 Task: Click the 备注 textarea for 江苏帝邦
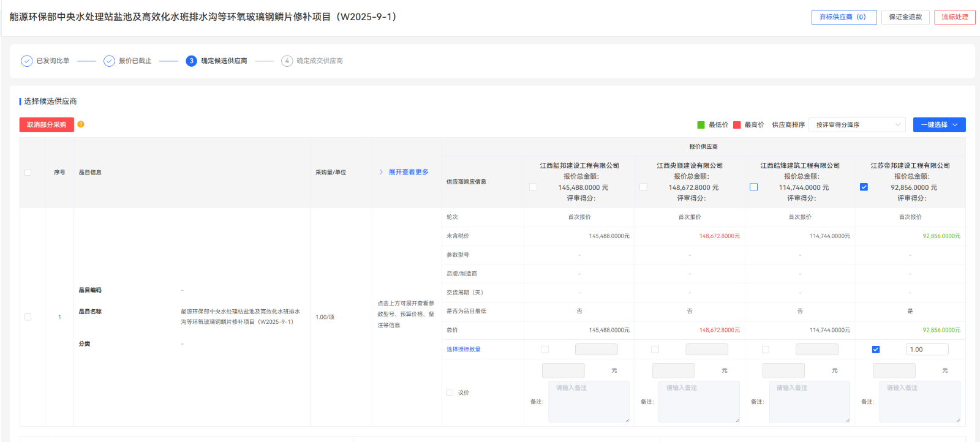(x=919, y=402)
